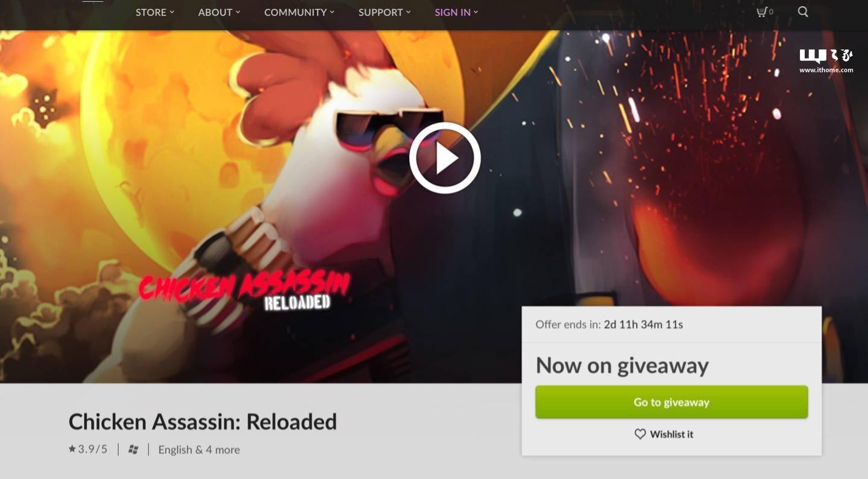Click the heart wishlist icon
Screen dimensions: 868x479
pyautogui.click(x=640, y=434)
